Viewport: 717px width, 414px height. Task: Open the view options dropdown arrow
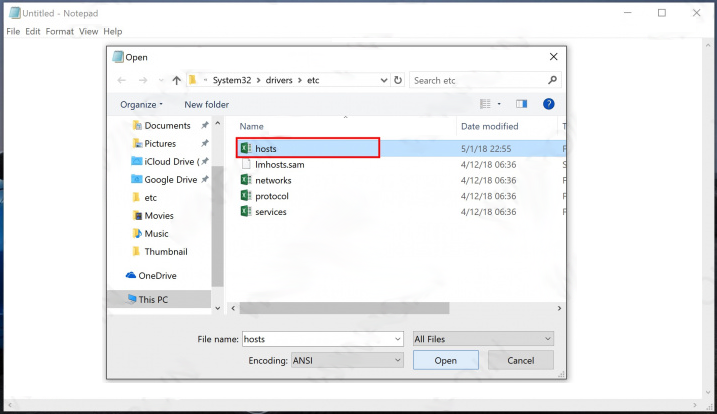499,104
